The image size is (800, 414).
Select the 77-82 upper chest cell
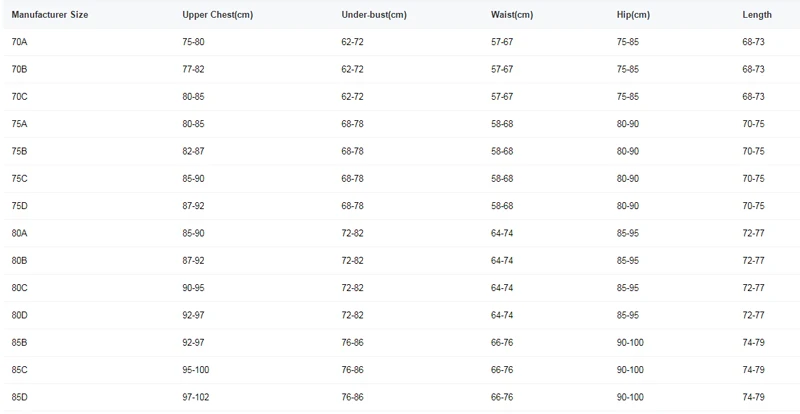(x=193, y=69)
